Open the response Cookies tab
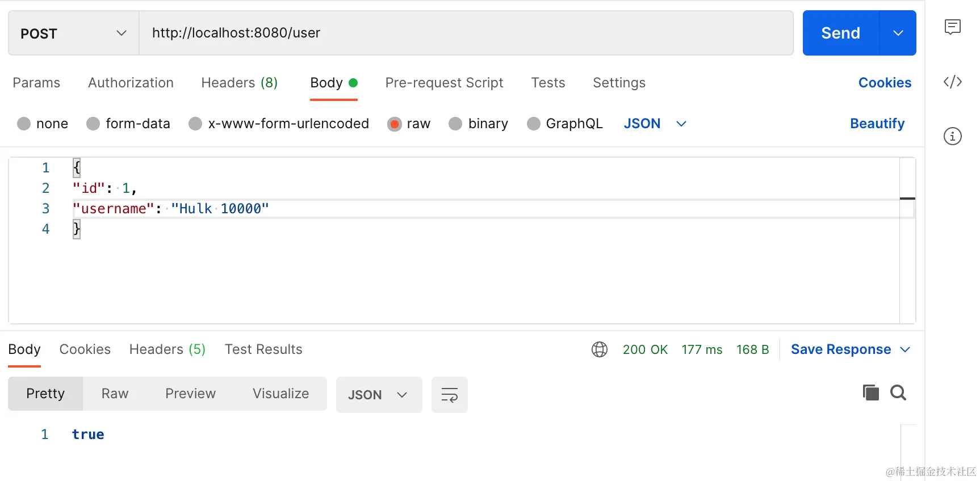The height and width of the screenshot is (481, 980). pos(85,349)
